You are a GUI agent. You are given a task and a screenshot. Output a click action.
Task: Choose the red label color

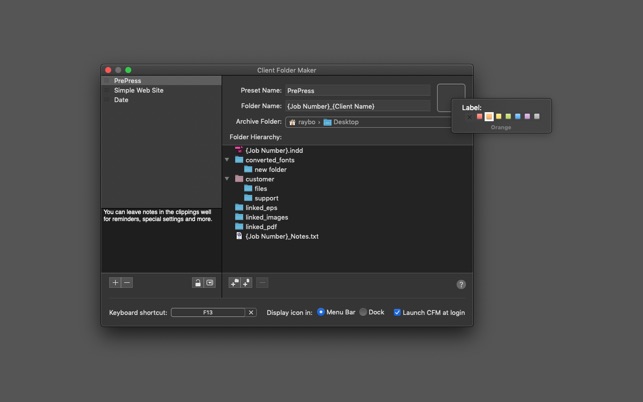(479, 117)
